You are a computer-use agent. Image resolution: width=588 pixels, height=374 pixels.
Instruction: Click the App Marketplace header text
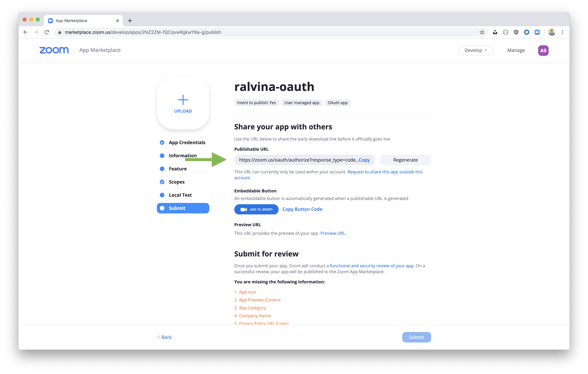[100, 50]
